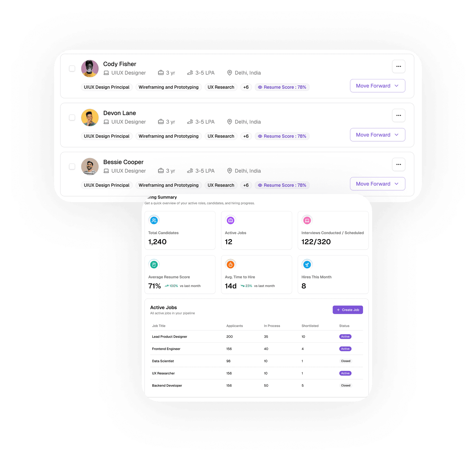Click the Active Jobs briefcase icon
Image resolution: width=476 pixels, height=460 pixels.
click(230, 220)
